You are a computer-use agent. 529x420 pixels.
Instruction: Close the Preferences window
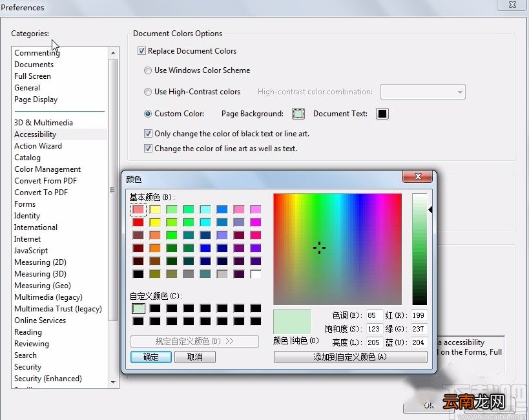click(x=512, y=5)
